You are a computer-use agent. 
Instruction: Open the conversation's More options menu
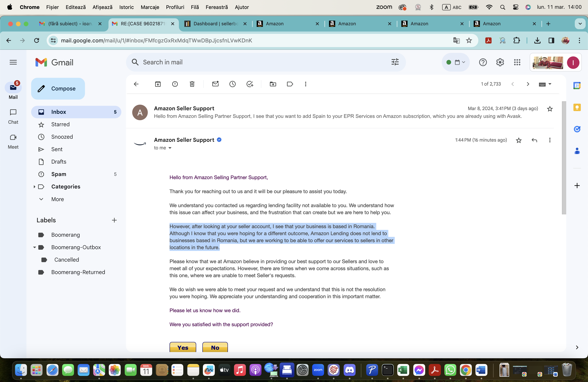(x=306, y=84)
